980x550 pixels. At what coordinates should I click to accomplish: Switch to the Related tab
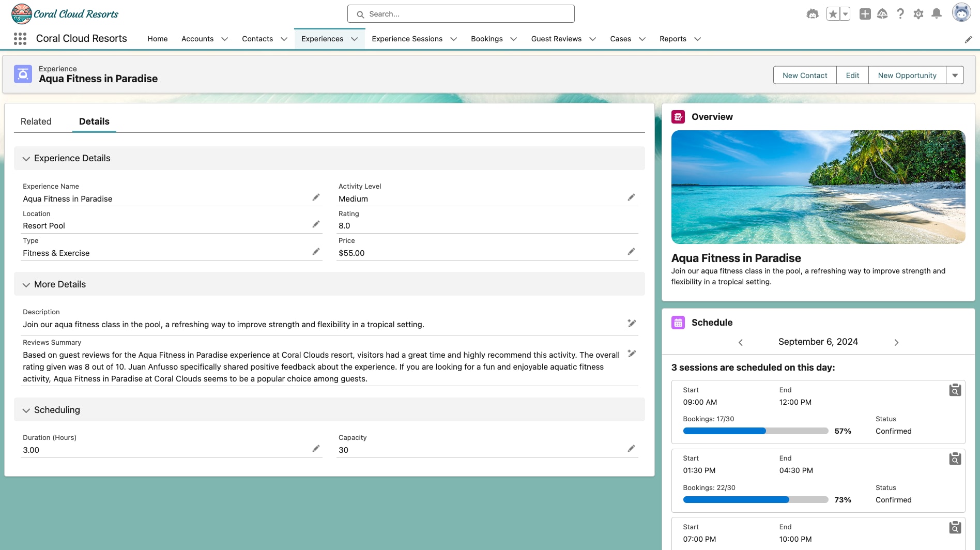[36, 121]
